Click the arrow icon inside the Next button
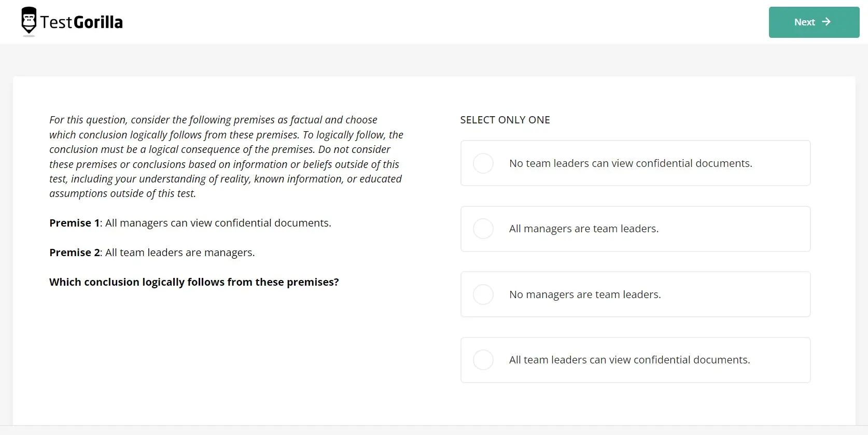The width and height of the screenshot is (868, 435). 827,22
